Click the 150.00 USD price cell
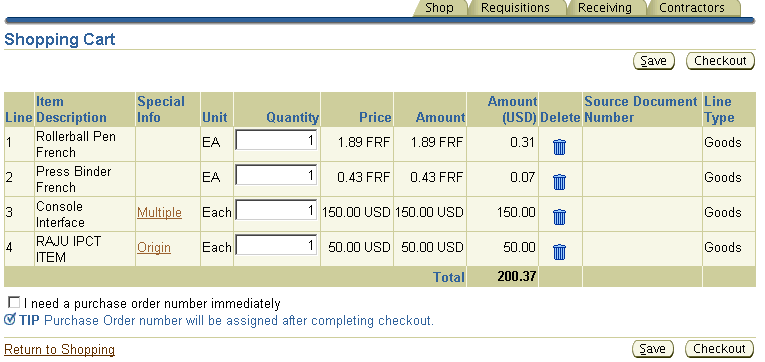The height and width of the screenshot is (362, 765). 357,213
